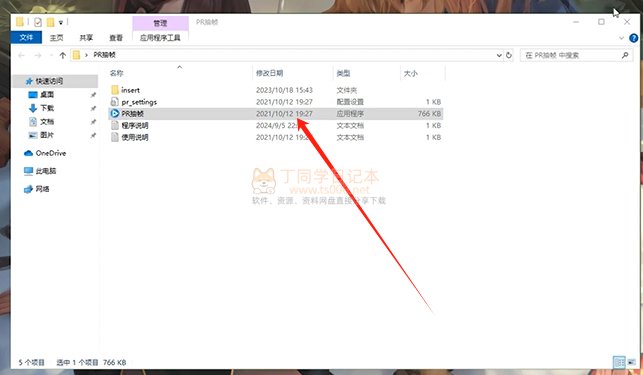Image resolution: width=643 pixels, height=375 pixels.
Task: Open the 应用程序工具 ribbon tab
Action: pos(160,38)
